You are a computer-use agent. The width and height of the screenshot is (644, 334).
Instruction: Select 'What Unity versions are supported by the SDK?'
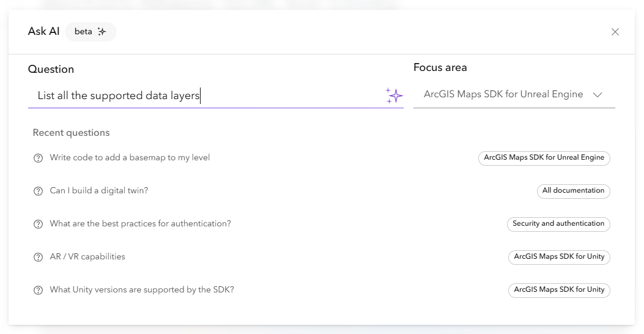pyautogui.click(x=142, y=289)
